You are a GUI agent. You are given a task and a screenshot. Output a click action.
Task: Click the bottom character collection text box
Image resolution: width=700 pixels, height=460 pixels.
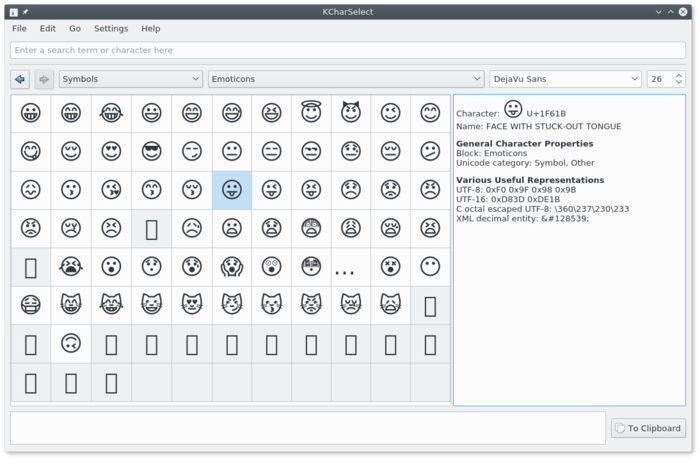[308, 428]
